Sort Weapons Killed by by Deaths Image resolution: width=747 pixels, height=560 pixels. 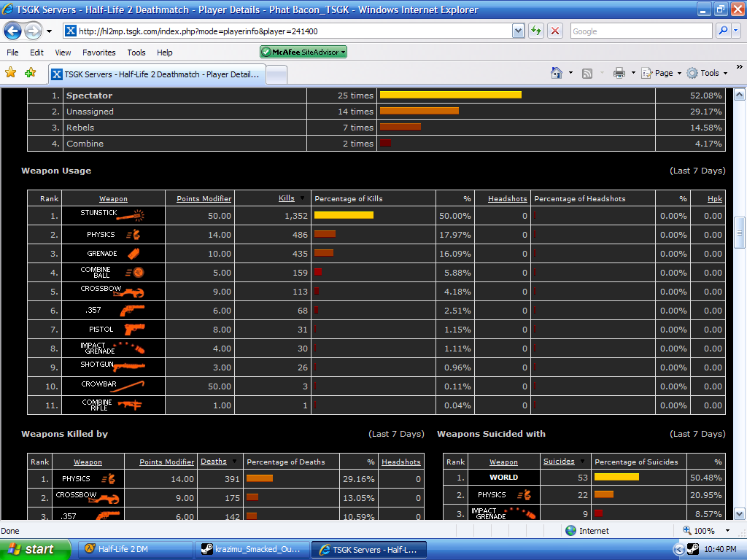214,462
